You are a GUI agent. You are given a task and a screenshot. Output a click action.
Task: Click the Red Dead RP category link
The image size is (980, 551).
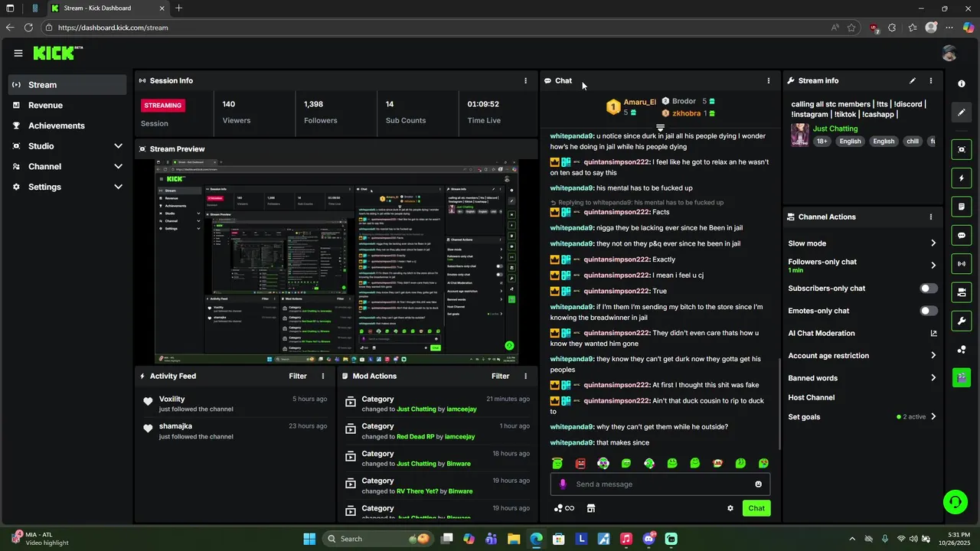(415, 437)
